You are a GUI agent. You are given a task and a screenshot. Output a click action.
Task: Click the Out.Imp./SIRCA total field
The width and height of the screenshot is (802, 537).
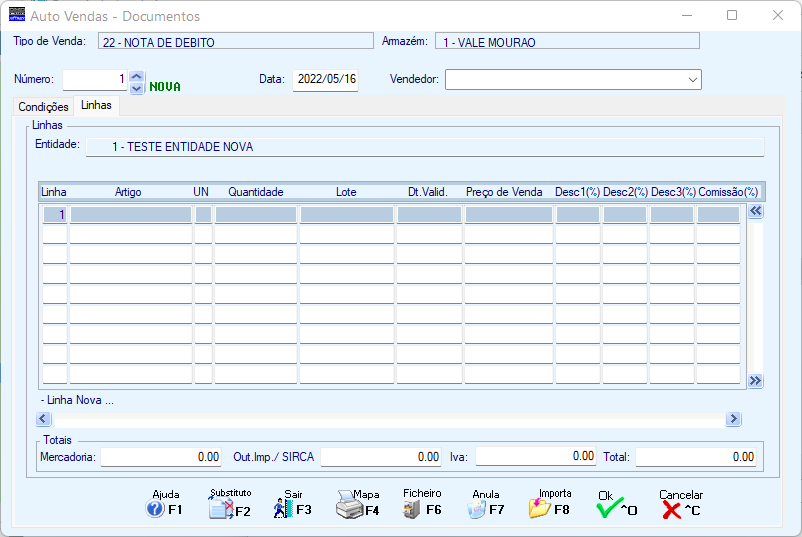(381, 457)
